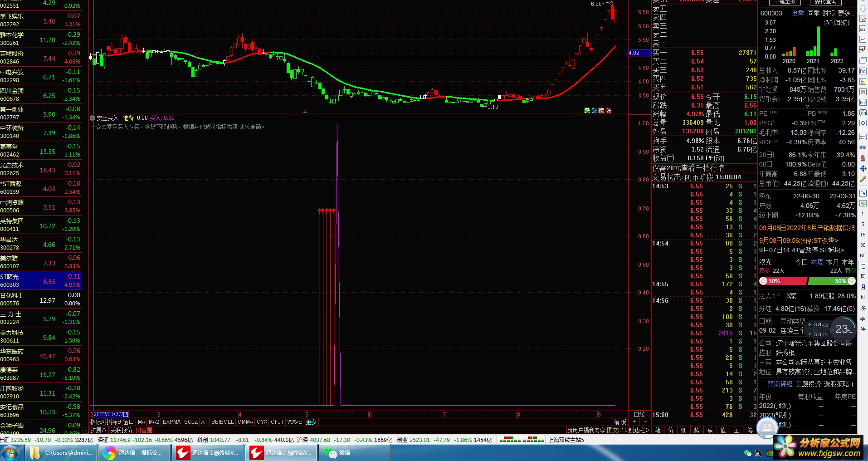Select the 本周 sentiment period
868x461 pixels.
coord(817,262)
